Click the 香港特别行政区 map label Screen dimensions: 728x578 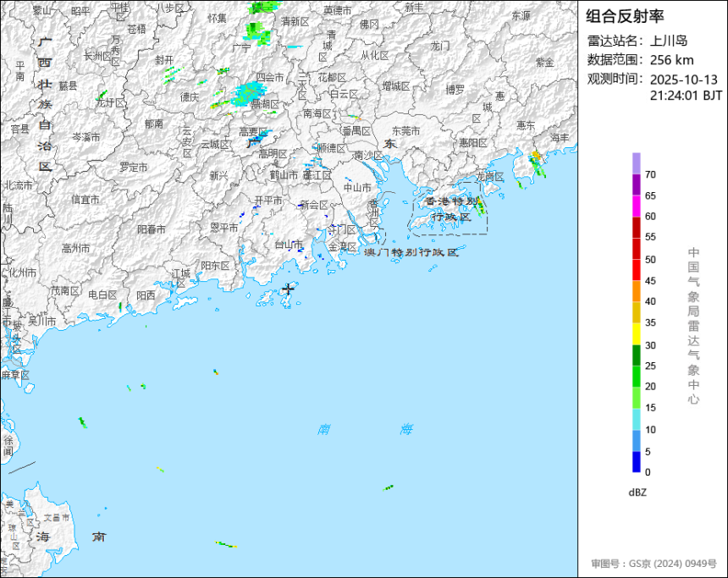[451, 209]
